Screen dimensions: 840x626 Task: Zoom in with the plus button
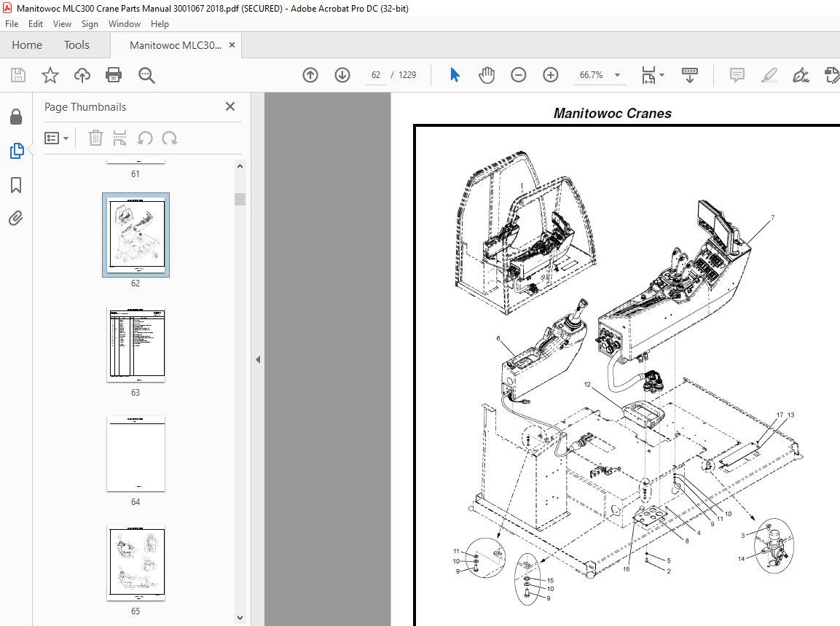(x=551, y=75)
